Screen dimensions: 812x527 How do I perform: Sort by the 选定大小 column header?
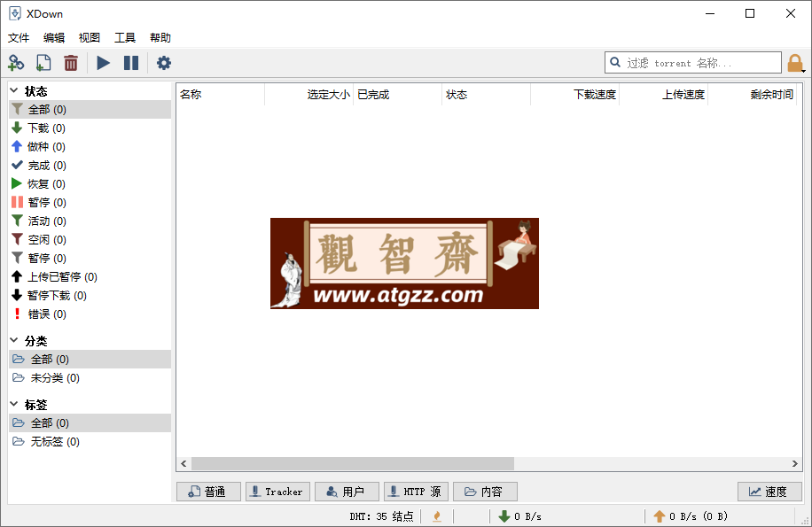[308, 95]
